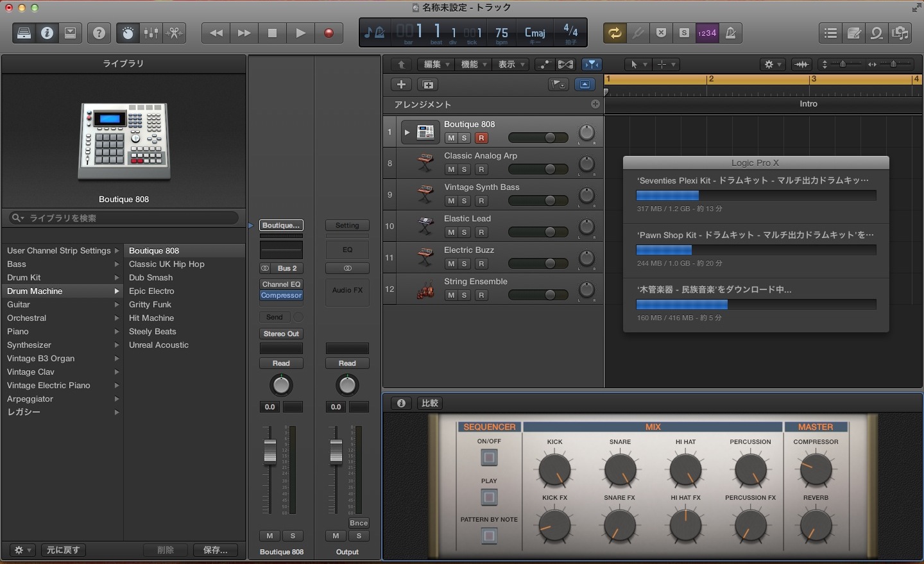
Task: Open the gear settings dropdown in tracks header
Action: 772,64
